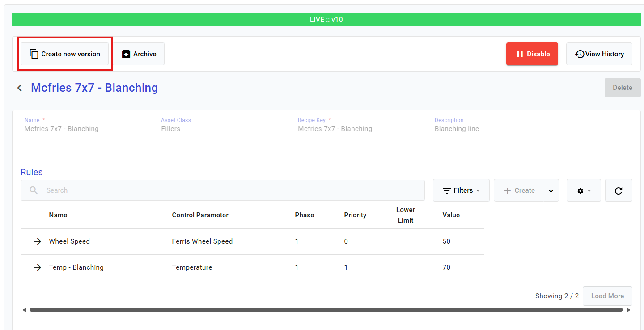This screenshot has width=644, height=330.
Task: Sort by the Name column header
Action: [x=58, y=215]
